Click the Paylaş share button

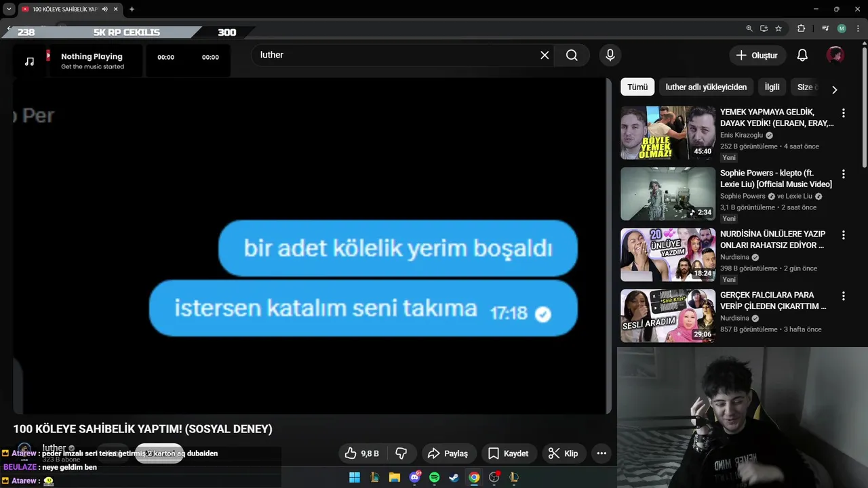pos(449,453)
